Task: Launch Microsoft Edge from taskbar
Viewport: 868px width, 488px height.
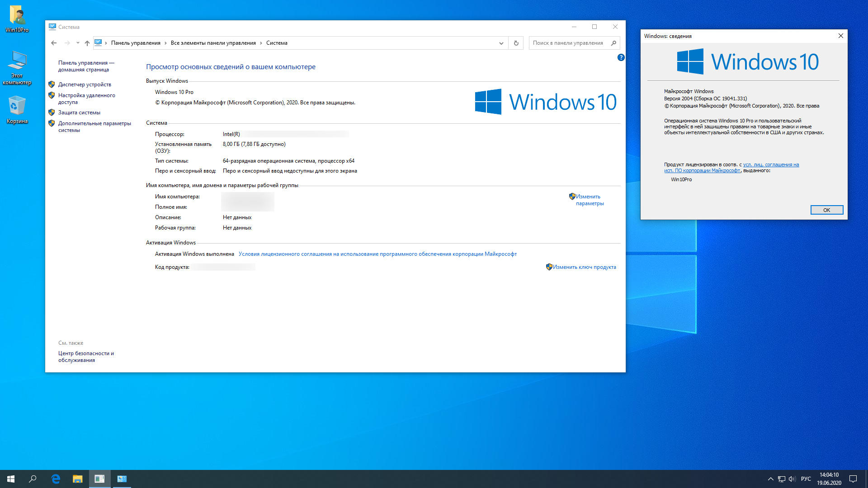Action: point(56,479)
